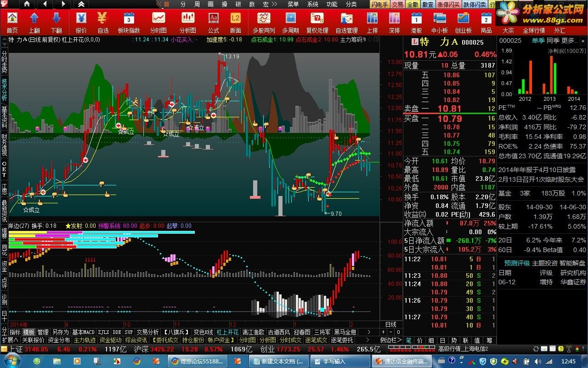Screen dimensions: 588x368
Task: Open the 版面 L2 layout icon
Action: tap(235, 22)
